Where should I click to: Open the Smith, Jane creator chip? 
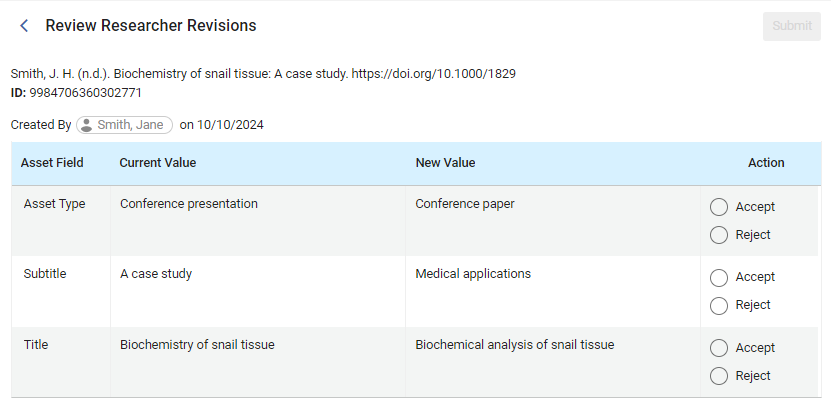tap(125, 125)
